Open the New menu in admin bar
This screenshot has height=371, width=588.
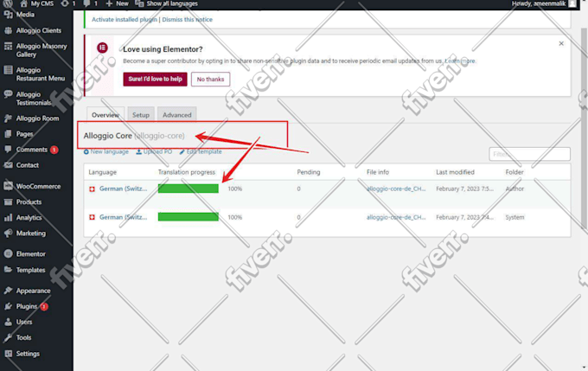click(117, 3)
